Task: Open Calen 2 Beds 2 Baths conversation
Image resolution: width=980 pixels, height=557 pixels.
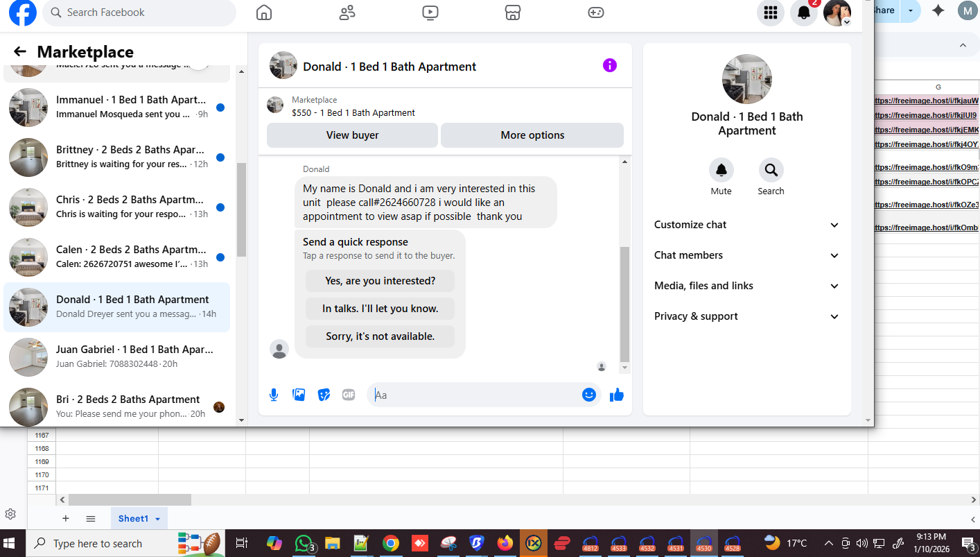Action: pyautogui.click(x=116, y=257)
